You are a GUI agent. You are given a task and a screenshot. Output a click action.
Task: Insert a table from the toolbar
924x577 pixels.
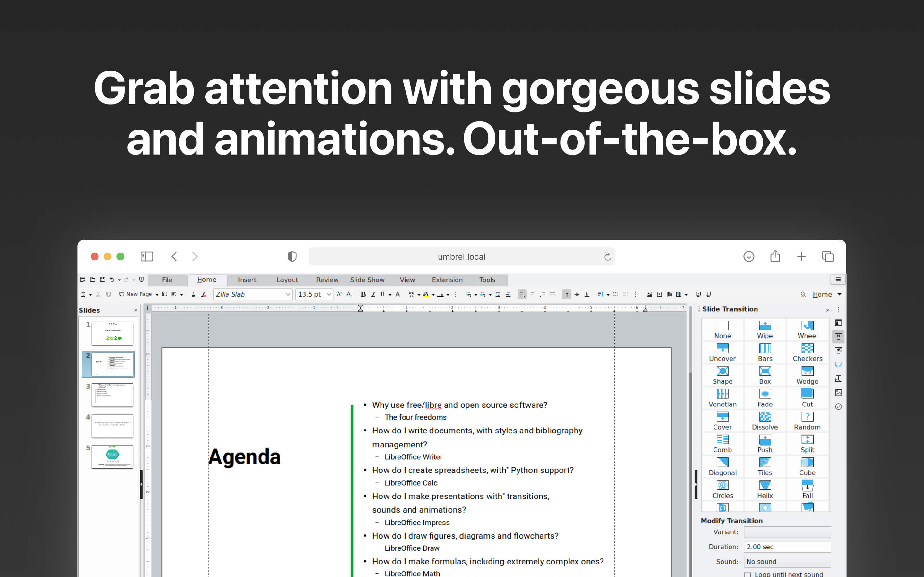point(680,294)
